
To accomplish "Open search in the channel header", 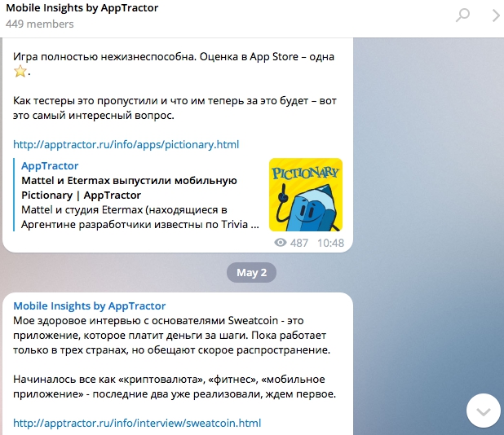I will (462, 15).
